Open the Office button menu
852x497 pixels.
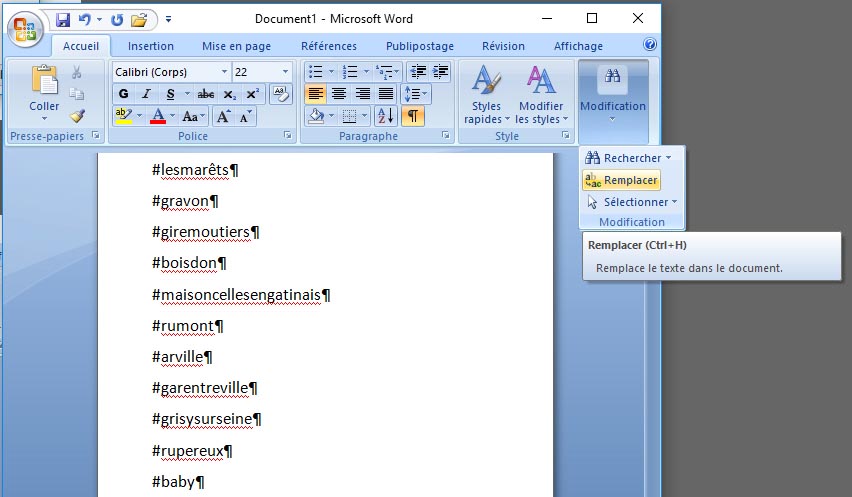point(25,28)
